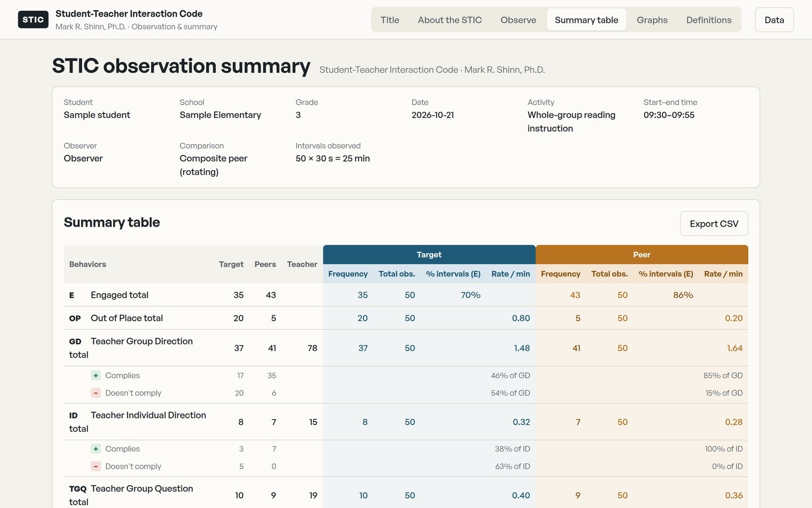
Task: Click the STIC observation summary heading
Action: click(181, 66)
